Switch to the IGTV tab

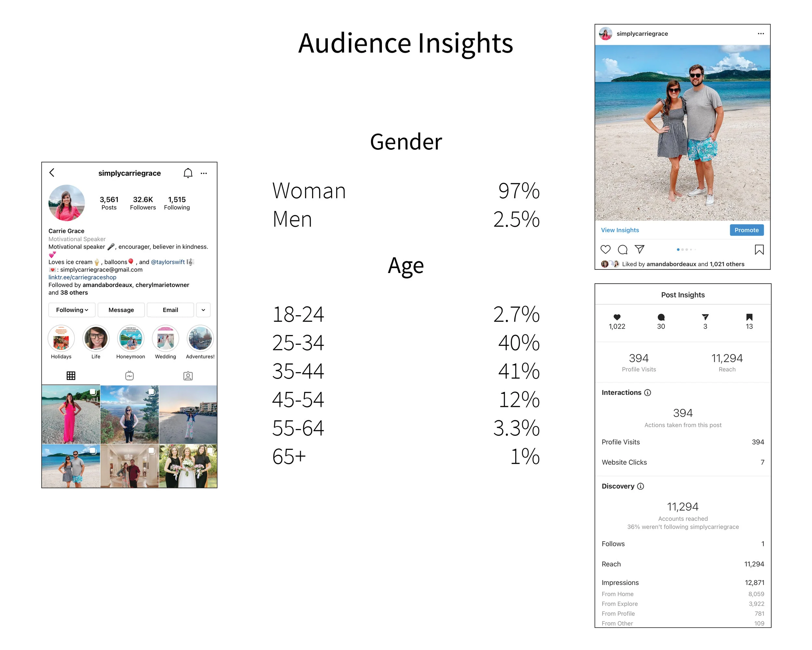pos(129,376)
